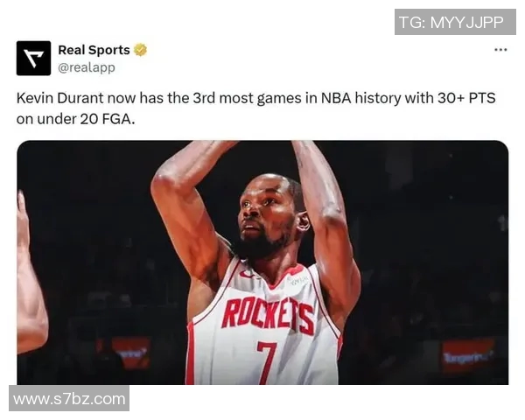Click the gold verified badge
The image size is (525, 420).
[x=140, y=50]
